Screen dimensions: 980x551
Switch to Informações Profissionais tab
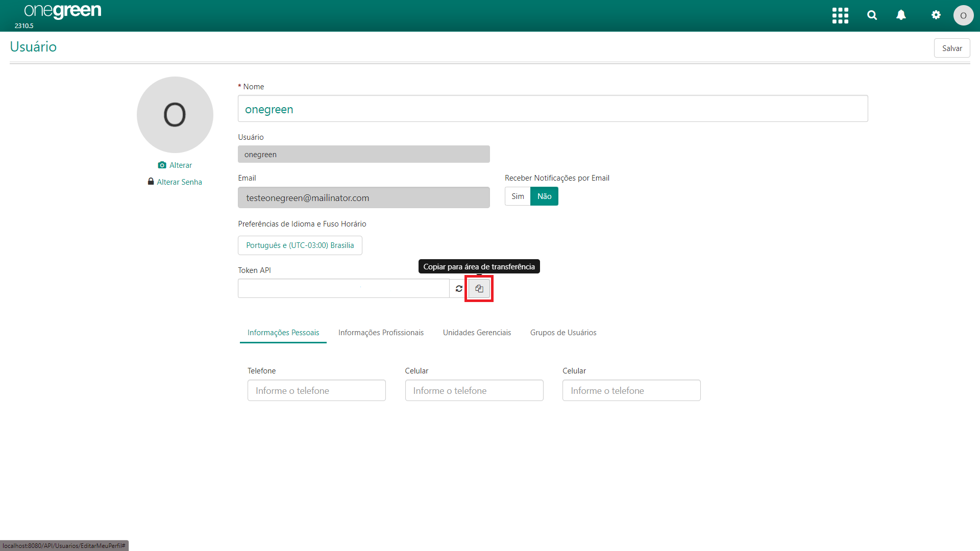point(381,333)
